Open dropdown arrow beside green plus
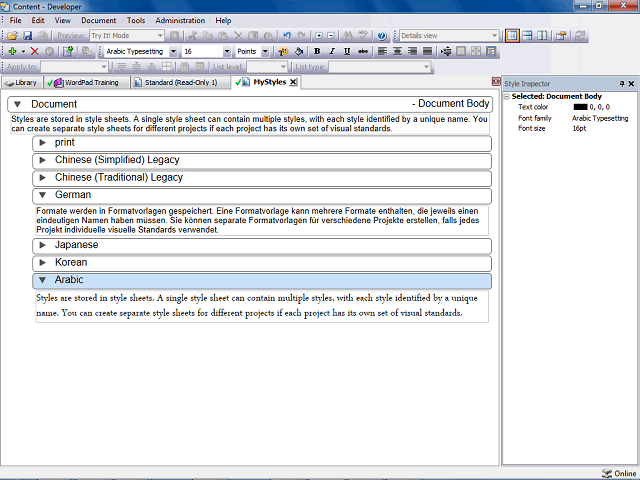The height and width of the screenshot is (480, 640). [23, 52]
